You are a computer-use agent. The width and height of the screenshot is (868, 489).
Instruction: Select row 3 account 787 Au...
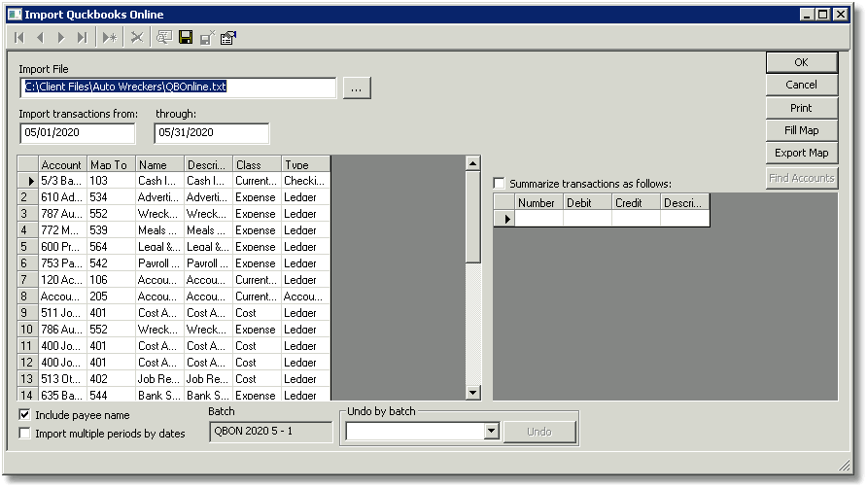coord(62,214)
